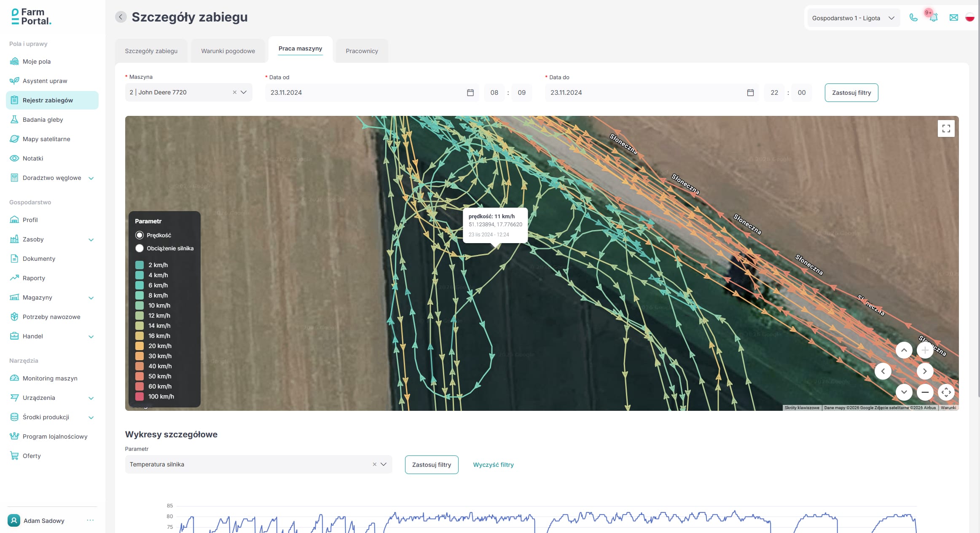Select the Obciążenie silnika radio option
This screenshot has width=980, height=533.
140,248
